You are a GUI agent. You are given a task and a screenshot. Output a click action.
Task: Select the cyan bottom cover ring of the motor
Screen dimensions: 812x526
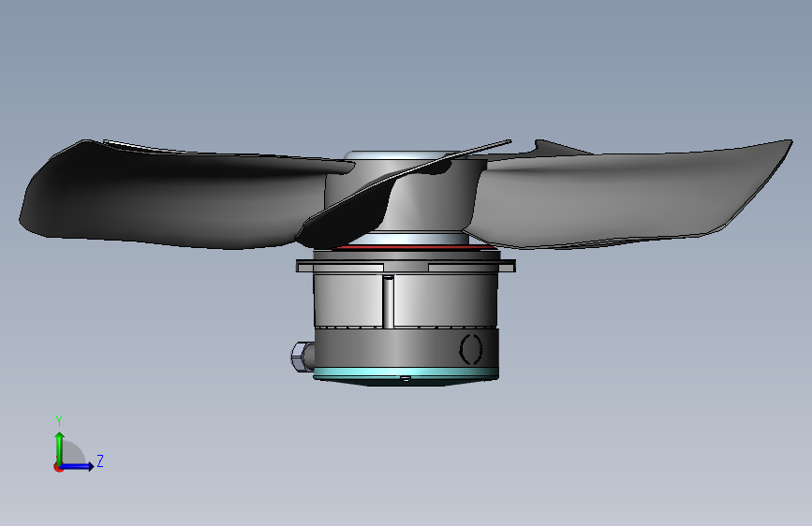click(406, 373)
